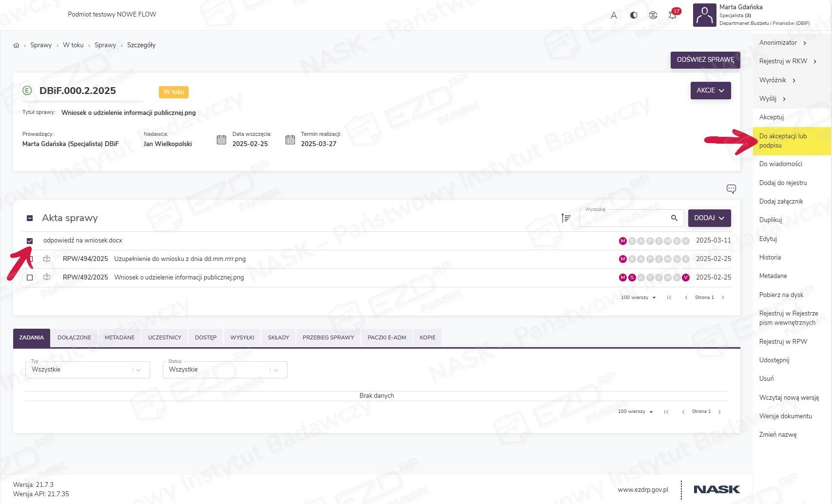The height and width of the screenshot is (504, 832).
Task: Expand the AKCJE dropdown button
Action: tap(710, 91)
